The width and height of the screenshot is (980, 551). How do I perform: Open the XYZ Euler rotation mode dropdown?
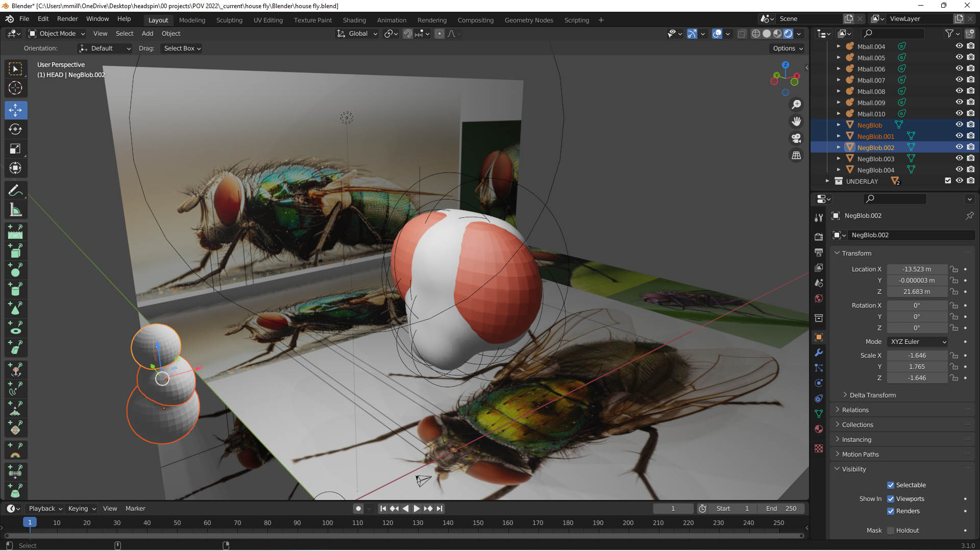[x=917, y=342]
